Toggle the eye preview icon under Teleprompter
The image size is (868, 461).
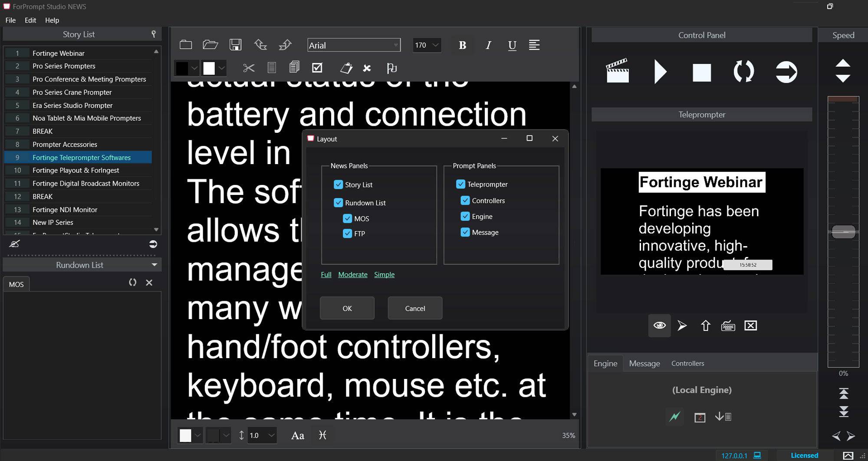pos(659,326)
